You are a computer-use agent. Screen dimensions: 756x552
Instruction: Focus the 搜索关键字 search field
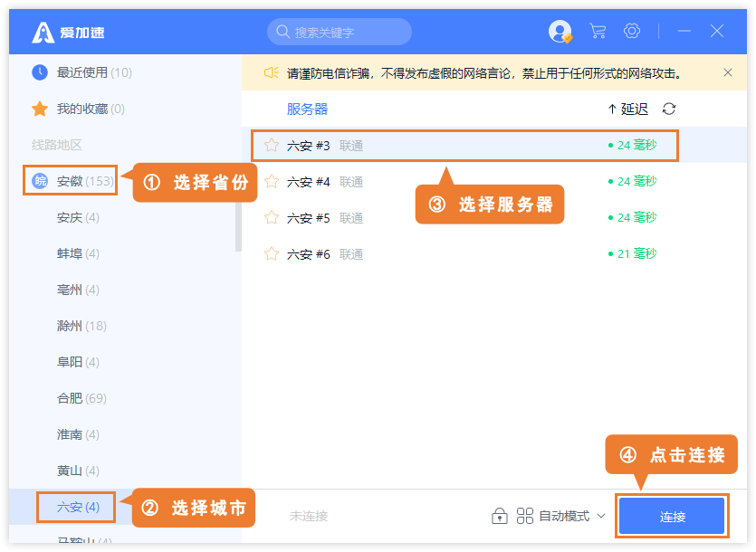click(x=340, y=32)
